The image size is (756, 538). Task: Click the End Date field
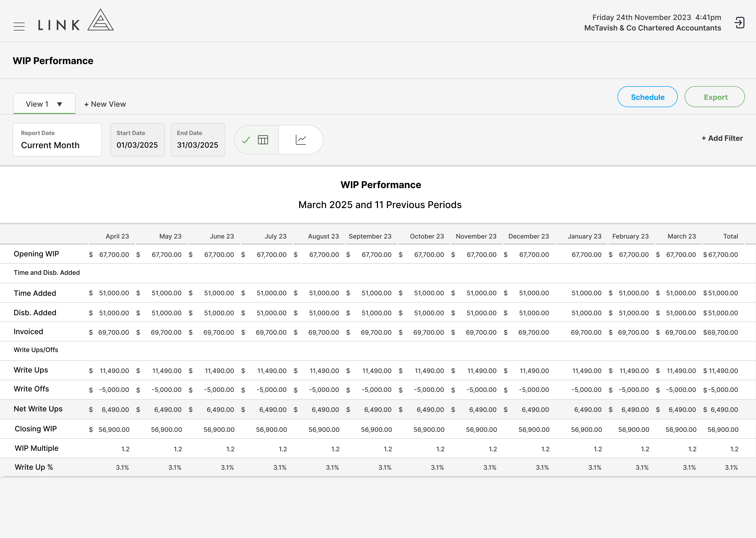click(x=198, y=140)
